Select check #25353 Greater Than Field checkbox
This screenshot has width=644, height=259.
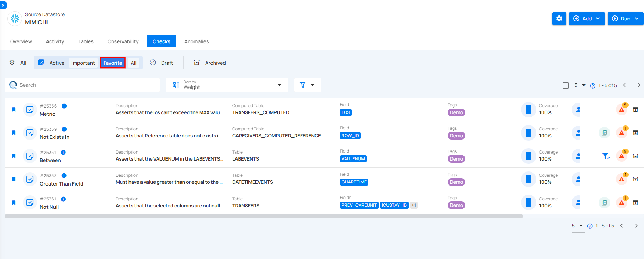pyautogui.click(x=30, y=179)
